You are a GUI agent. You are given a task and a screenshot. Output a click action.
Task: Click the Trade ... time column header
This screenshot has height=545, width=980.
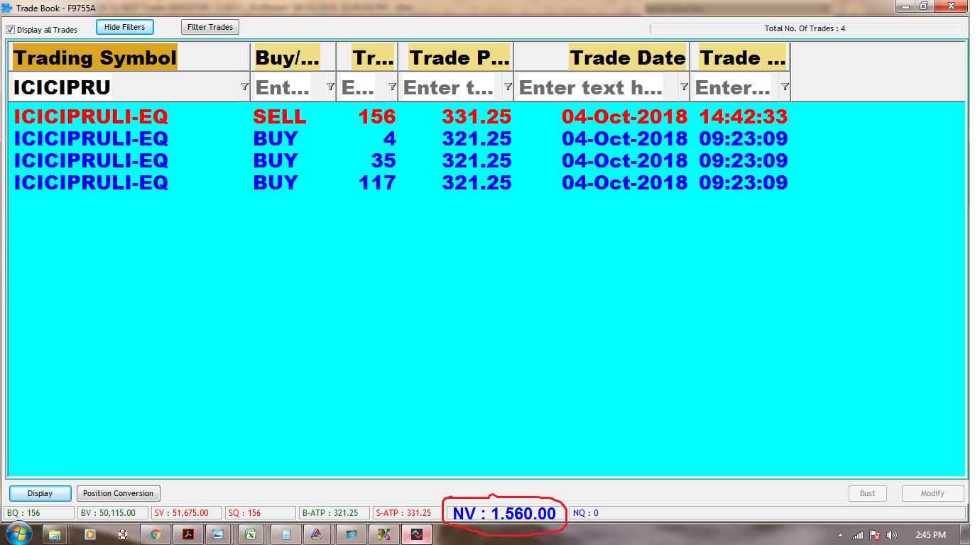740,57
